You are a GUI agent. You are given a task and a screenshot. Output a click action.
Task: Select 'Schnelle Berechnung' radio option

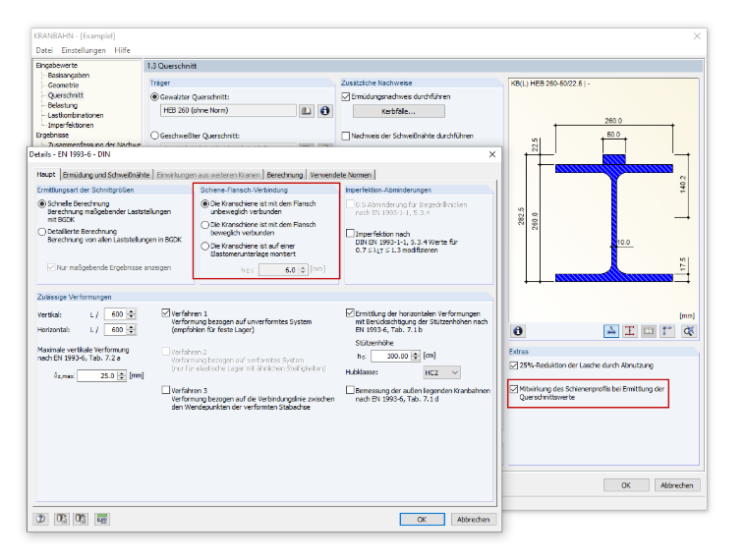42,203
